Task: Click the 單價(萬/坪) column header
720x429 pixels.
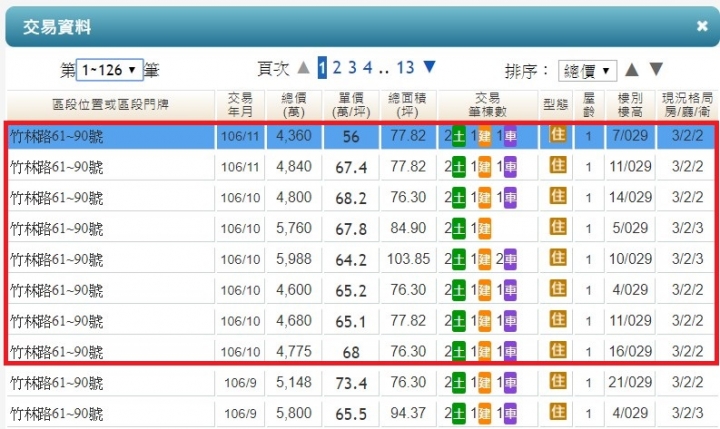Action: click(351, 105)
